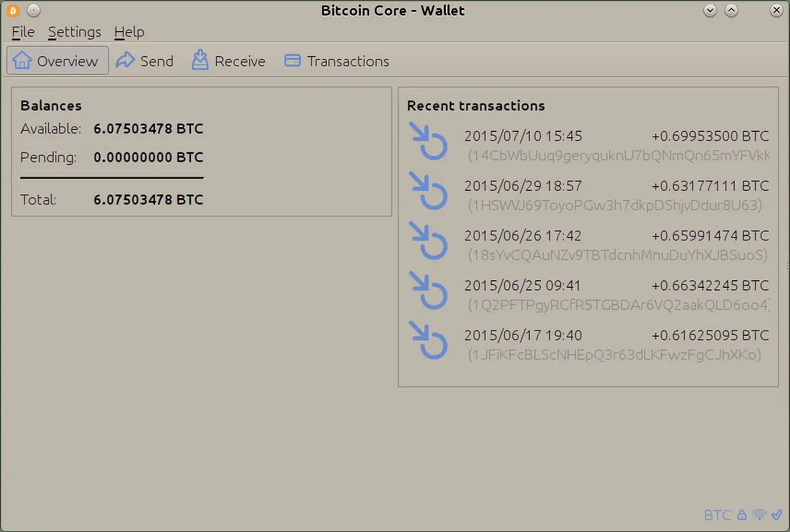Click the incoming icon for the 2015/06/25 transaction
Image resolution: width=790 pixels, height=532 pixels.
428,290
